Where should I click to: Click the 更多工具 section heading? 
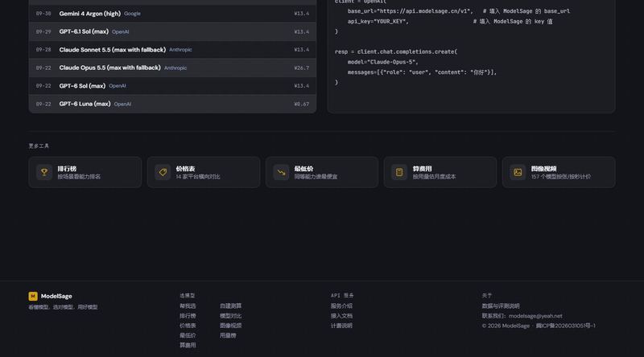(39, 146)
